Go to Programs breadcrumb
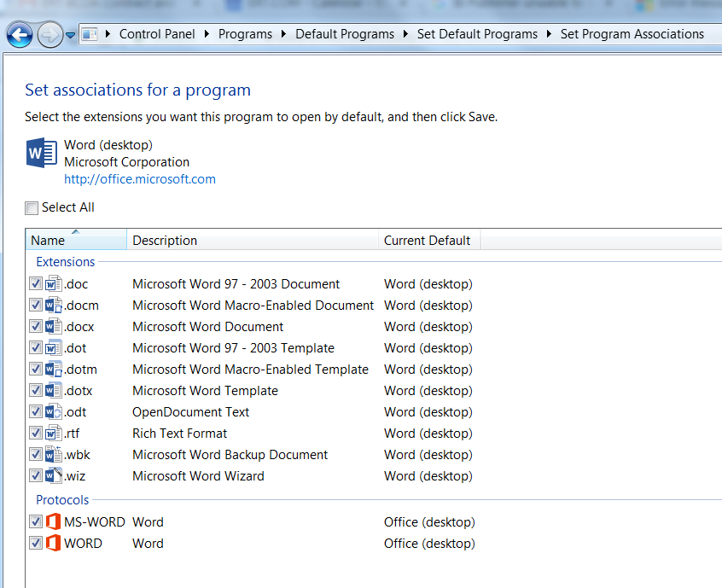The width and height of the screenshot is (722, 588). (245, 34)
